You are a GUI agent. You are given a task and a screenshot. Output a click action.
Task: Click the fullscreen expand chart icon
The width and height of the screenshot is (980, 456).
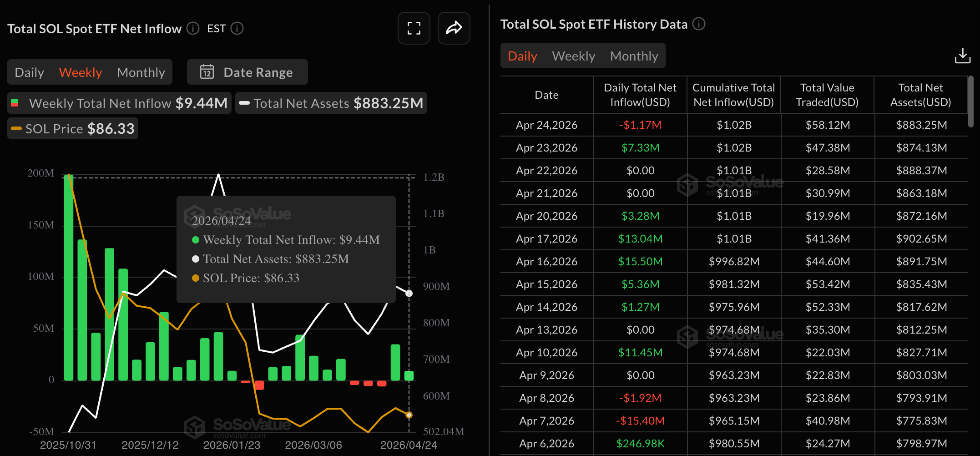(x=414, y=28)
